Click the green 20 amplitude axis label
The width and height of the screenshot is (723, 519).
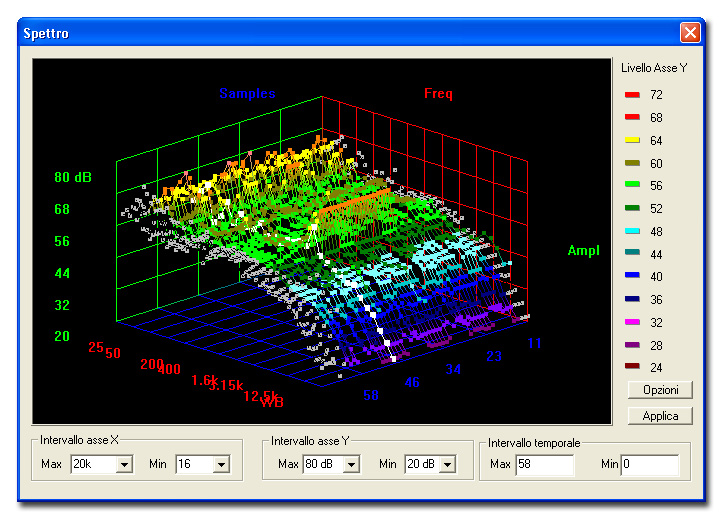[62, 336]
